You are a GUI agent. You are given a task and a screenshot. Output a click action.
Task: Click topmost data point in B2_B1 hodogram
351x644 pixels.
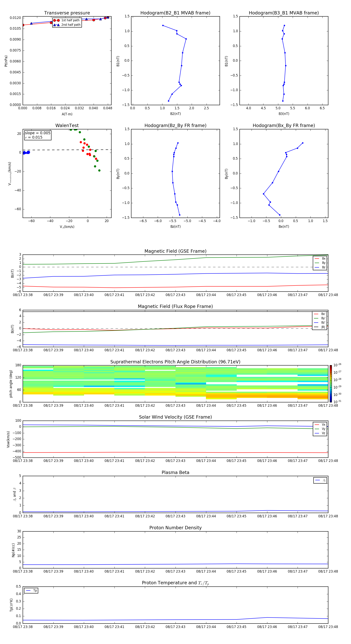click(163, 26)
